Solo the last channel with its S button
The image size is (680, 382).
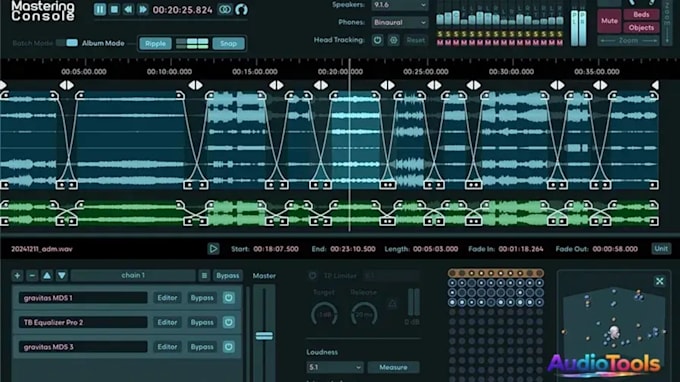(x=560, y=34)
